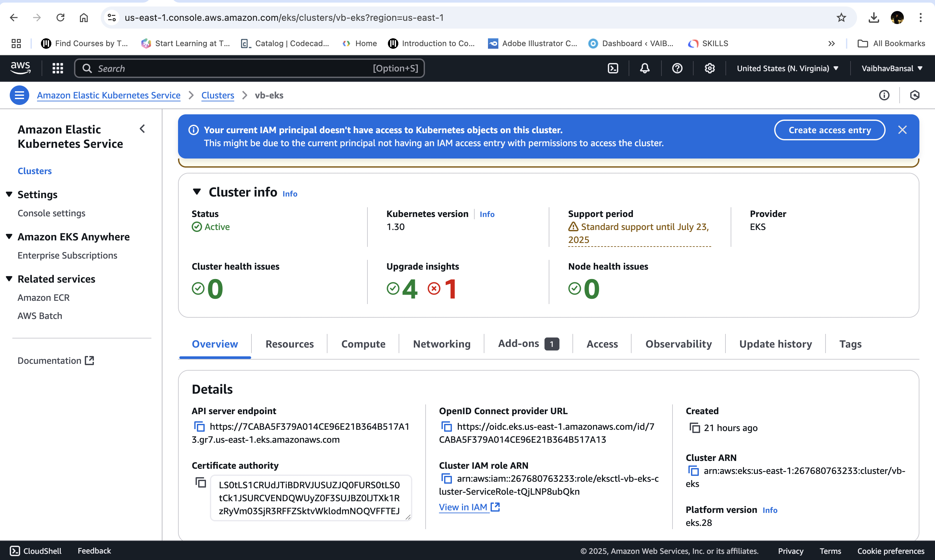
Task: Select the Overview tab
Action: click(215, 343)
